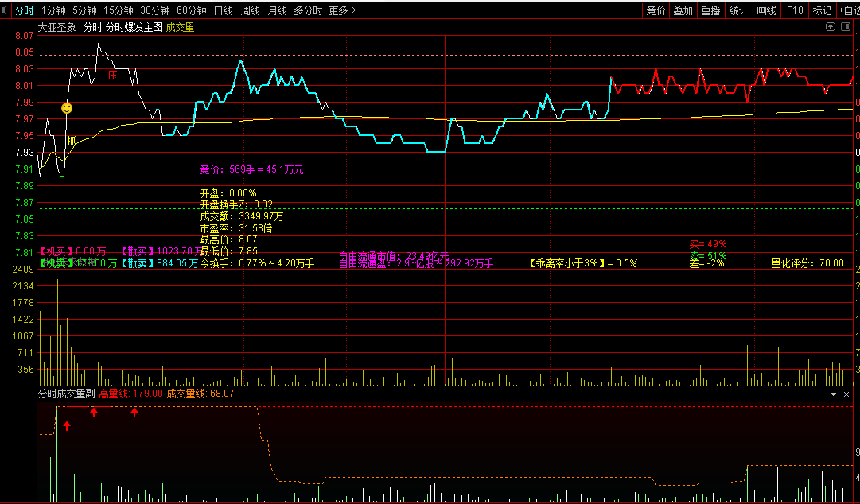Image resolution: width=860 pixels, height=504 pixels.
Task: Activate the 画线 drawing tool button
Action: (766, 10)
